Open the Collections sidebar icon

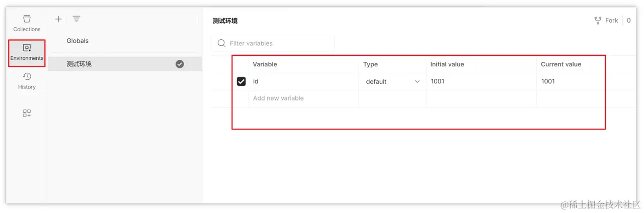[x=27, y=19]
